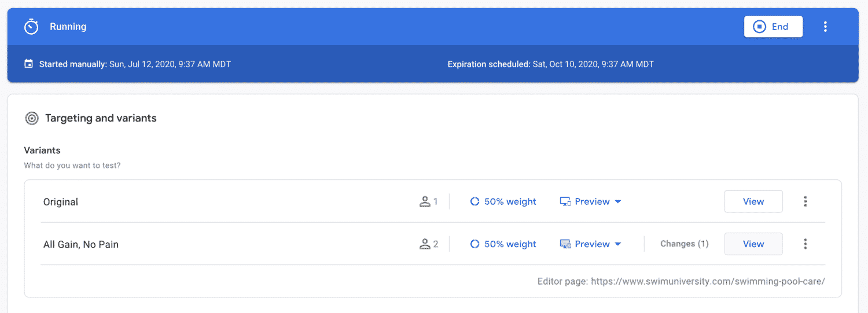Expand the Preview dropdown for Original variant
The width and height of the screenshot is (868, 313).
[x=591, y=202]
